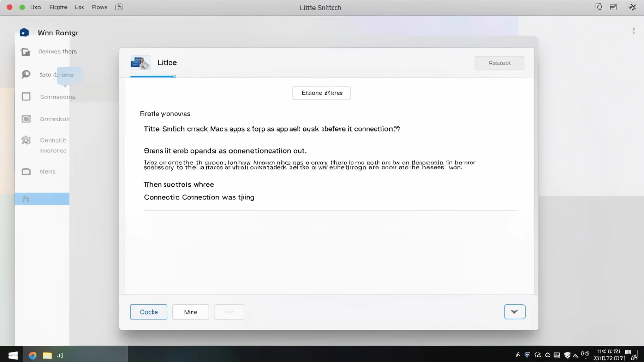Select the star icon in the highlighted sidebar row
Screen dimensions: 644x362
click(26, 199)
